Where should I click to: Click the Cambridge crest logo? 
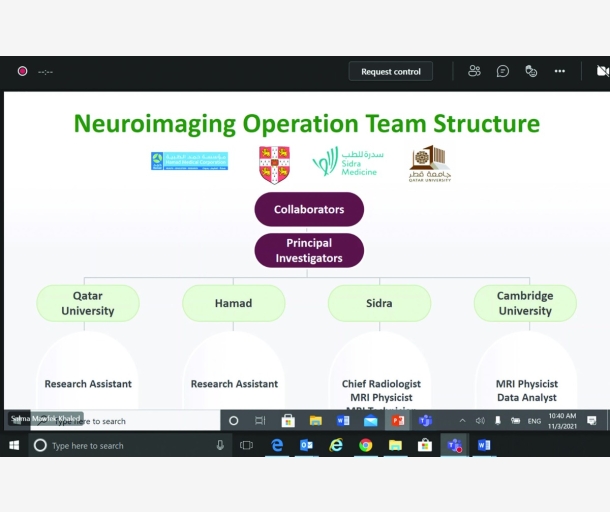point(274,165)
